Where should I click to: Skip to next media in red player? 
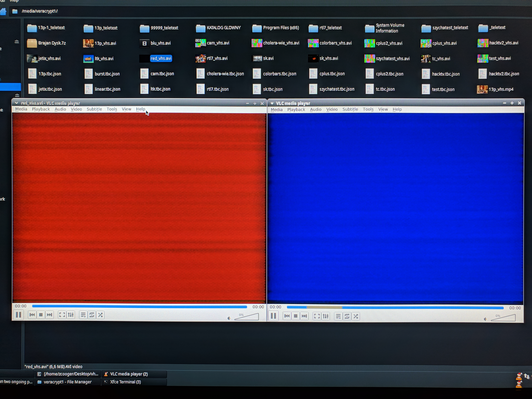[49, 315]
